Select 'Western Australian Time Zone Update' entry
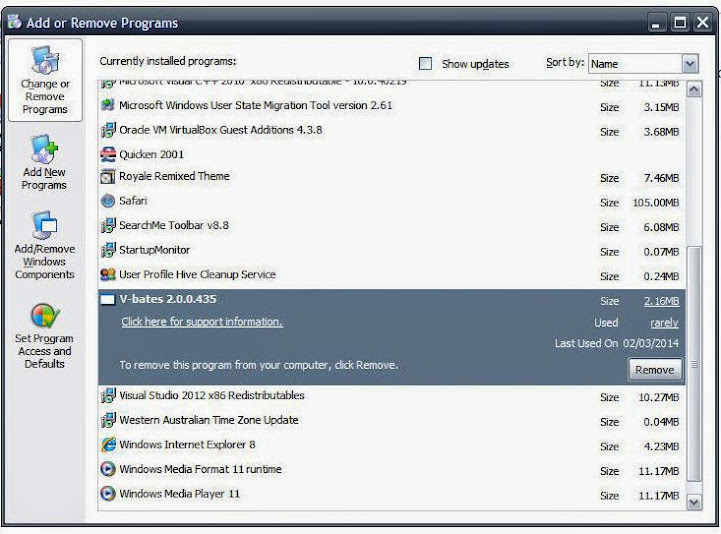 [x=391, y=420]
